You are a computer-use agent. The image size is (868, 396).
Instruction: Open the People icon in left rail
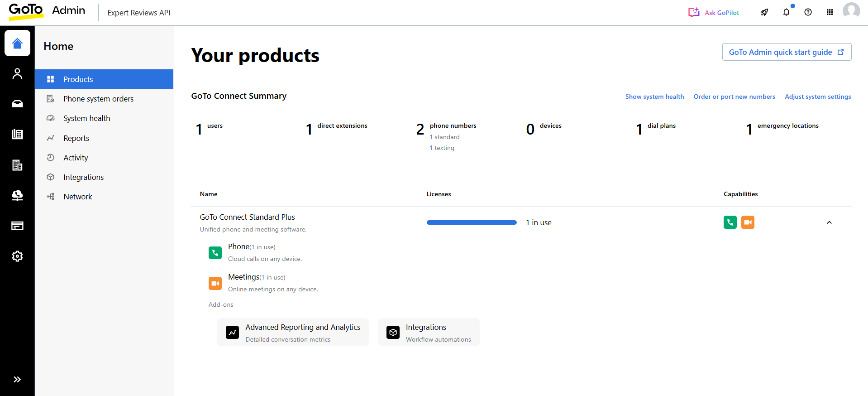point(17,73)
